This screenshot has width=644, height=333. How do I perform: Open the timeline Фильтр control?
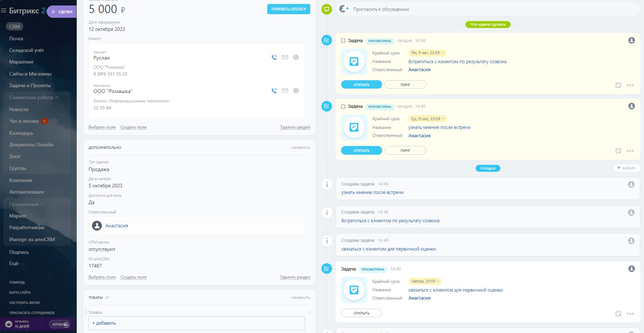pyautogui.click(x=626, y=168)
